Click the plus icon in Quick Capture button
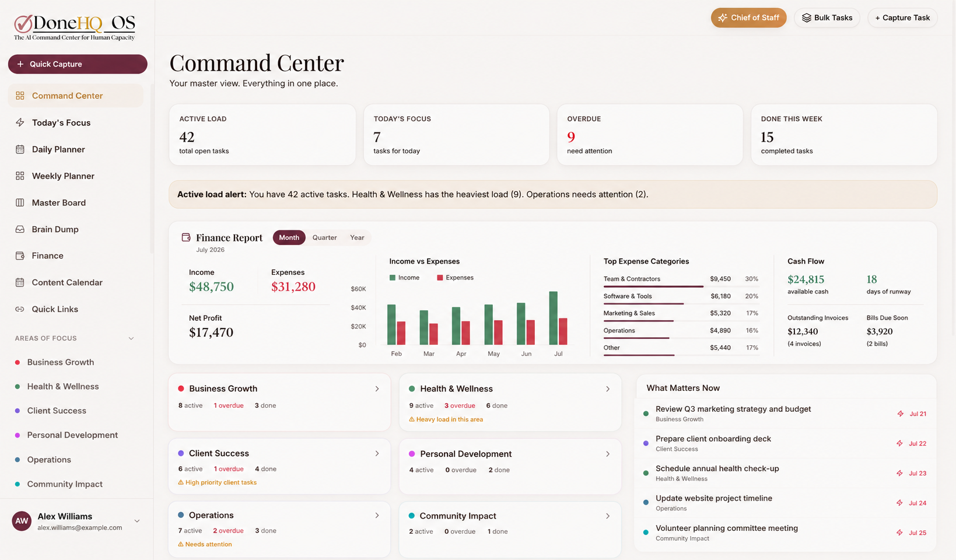The width and height of the screenshot is (956, 560). 20,64
